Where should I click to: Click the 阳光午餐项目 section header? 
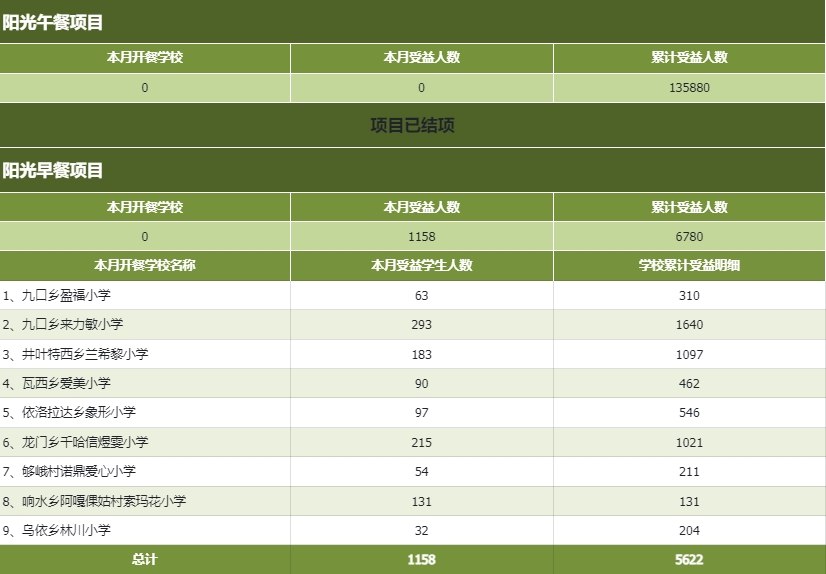pyautogui.click(x=53, y=23)
